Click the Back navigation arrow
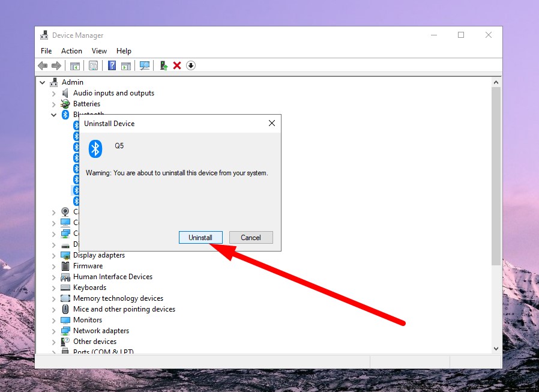The height and width of the screenshot is (392, 539). click(x=41, y=65)
